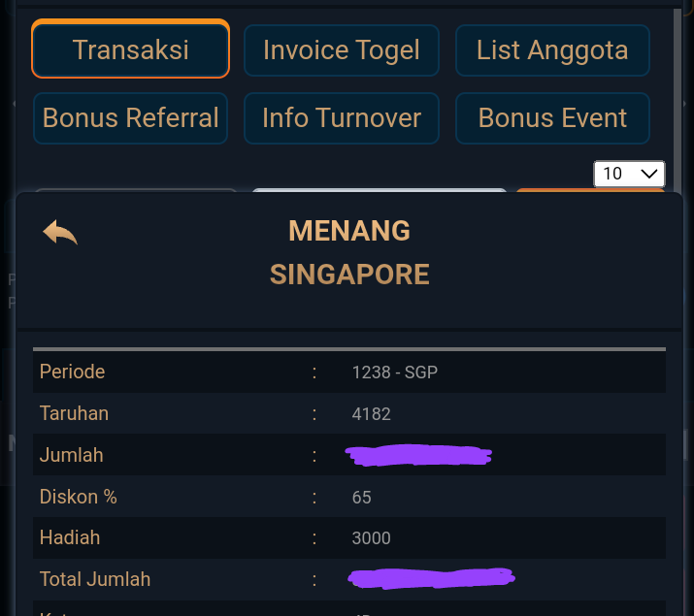This screenshot has width=694, height=616.
Task: Select the period value 1238 - SGP
Action: point(395,373)
